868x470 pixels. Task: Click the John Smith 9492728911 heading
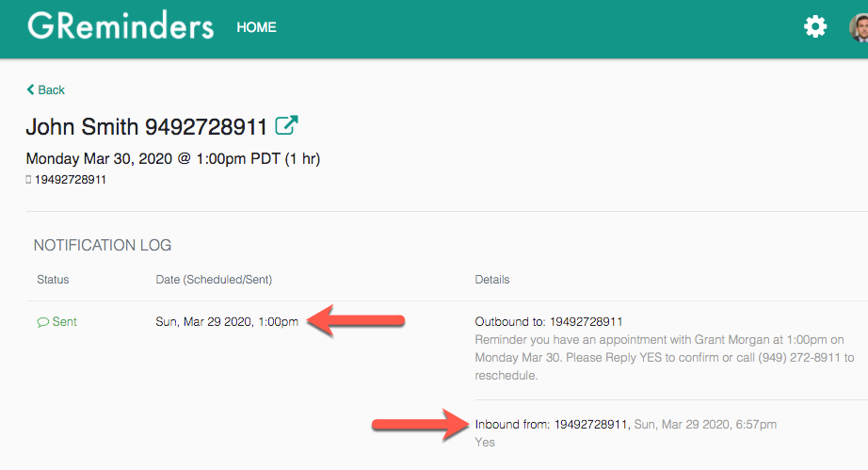(147, 127)
